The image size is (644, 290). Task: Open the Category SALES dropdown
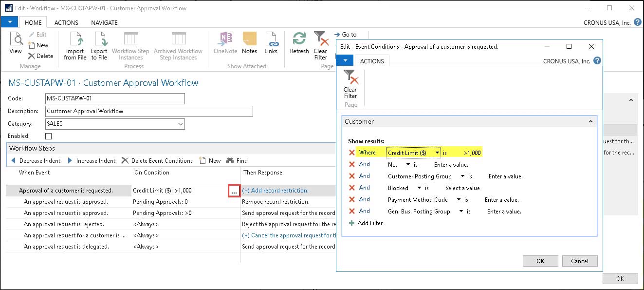(180, 124)
